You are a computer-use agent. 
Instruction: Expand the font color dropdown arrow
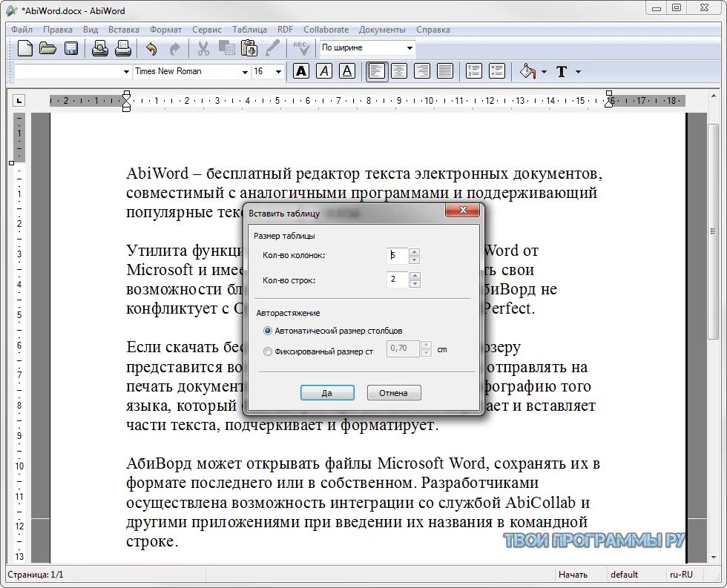[578, 72]
